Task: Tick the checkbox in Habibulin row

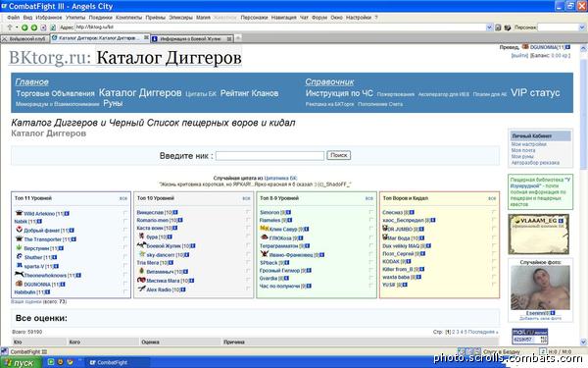Action: click(125, 291)
